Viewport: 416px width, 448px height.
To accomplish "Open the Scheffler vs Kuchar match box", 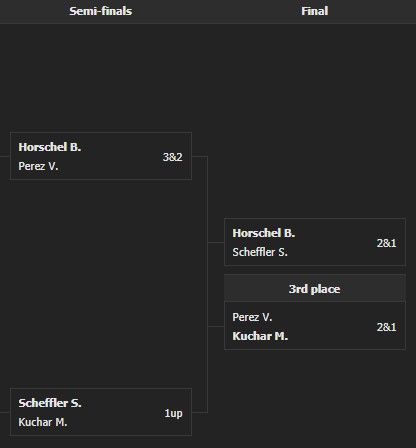I will (101, 412).
